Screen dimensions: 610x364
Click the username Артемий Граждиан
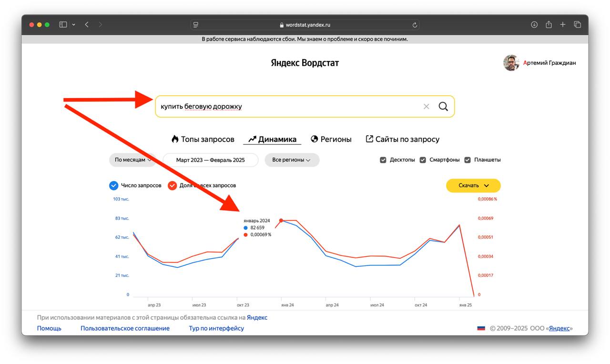click(549, 63)
